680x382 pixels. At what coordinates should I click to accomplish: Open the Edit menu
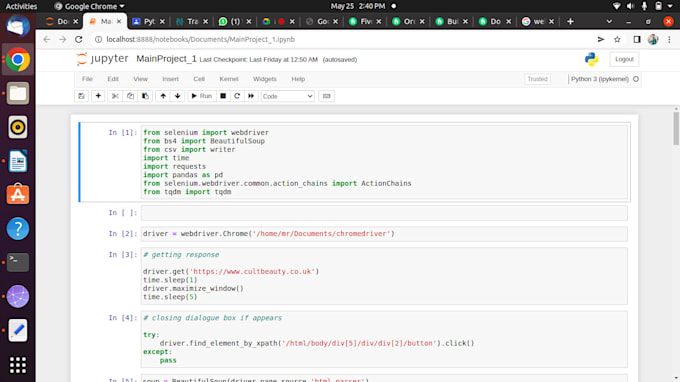click(x=113, y=79)
